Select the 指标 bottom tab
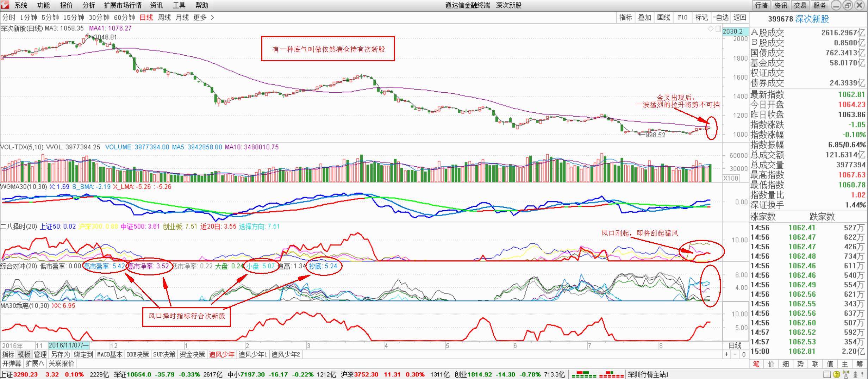 point(8,354)
